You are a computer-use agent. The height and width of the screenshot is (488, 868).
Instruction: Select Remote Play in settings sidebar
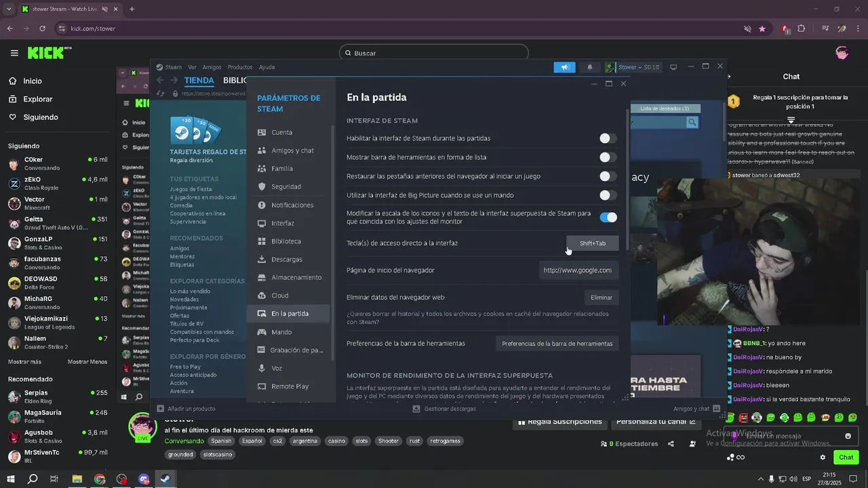coord(290,386)
